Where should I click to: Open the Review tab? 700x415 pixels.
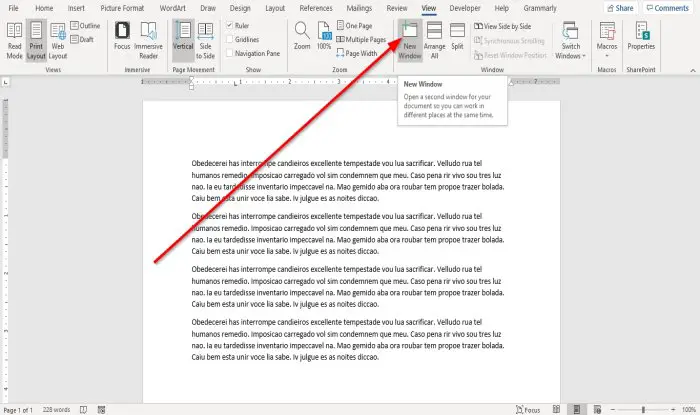pos(397,8)
